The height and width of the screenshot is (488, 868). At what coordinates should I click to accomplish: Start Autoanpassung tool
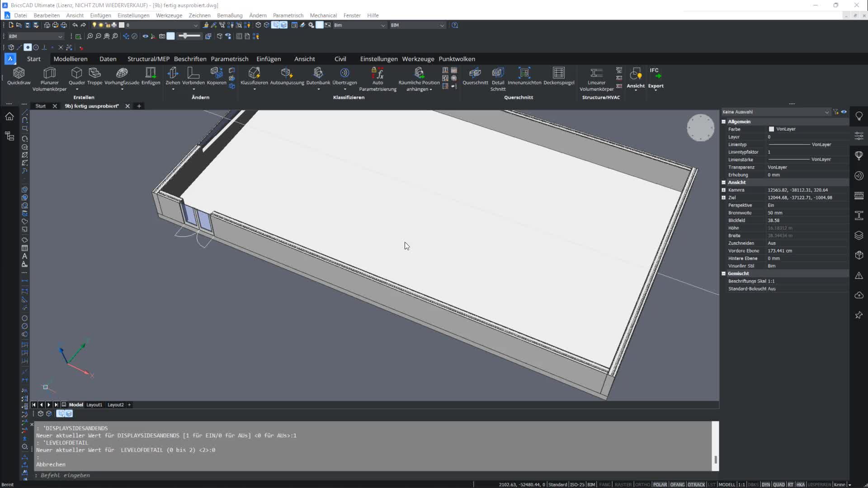coord(287,76)
